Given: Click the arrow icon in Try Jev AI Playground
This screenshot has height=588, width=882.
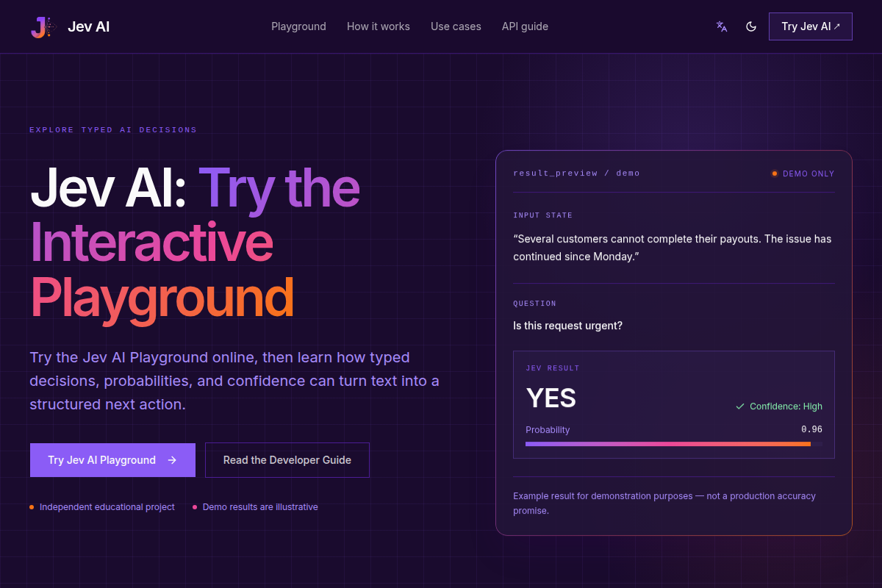Looking at the screenshot, I should pyautogui.click(x=172, y=460).
